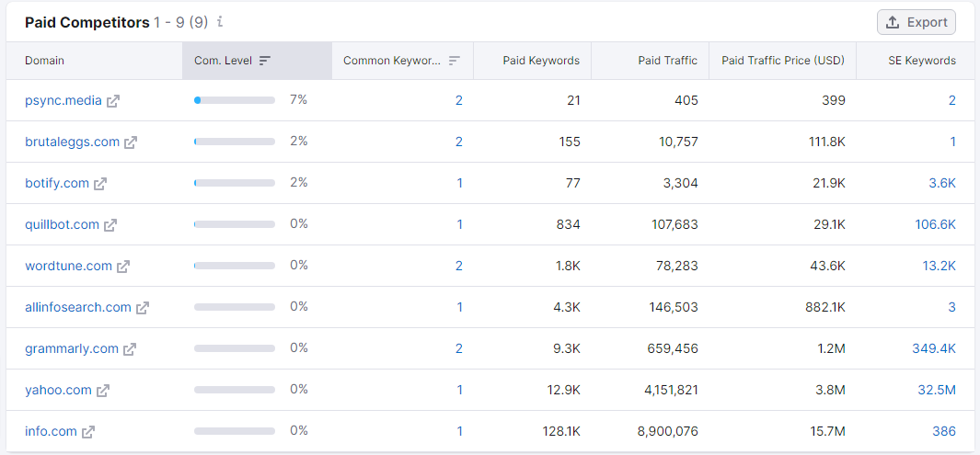Image resolution: width=980 pixels, height=455 pixels.
Task: Sort by the SE Keywords column header
Action: pyautogui.click(x=922, y=61)
